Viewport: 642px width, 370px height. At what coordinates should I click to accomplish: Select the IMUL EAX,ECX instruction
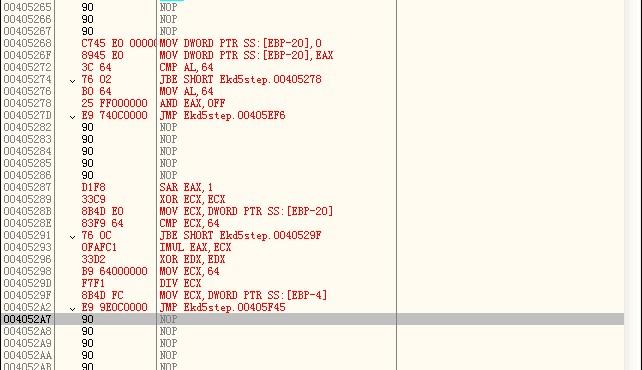point(195,247)
